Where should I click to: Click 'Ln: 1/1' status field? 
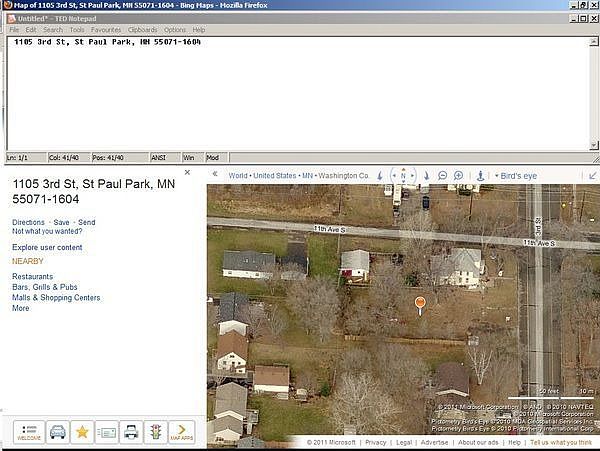[x=26, y=158]
